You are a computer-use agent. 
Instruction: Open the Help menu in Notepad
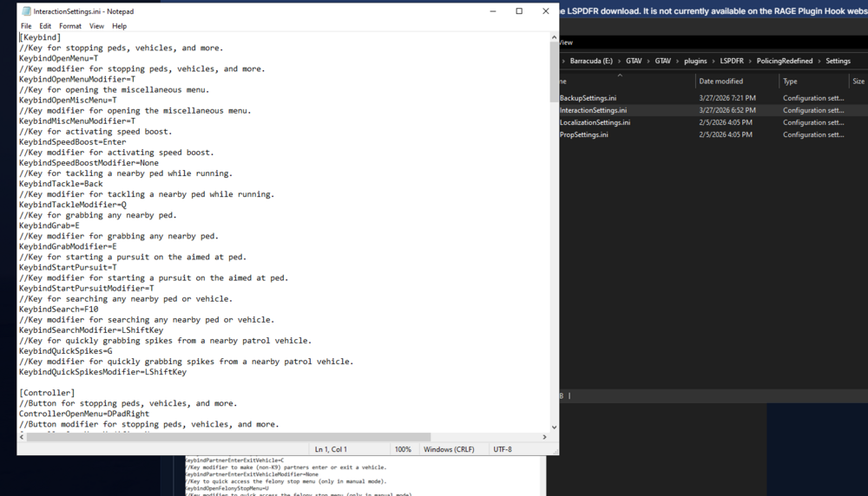pos(119,26)
